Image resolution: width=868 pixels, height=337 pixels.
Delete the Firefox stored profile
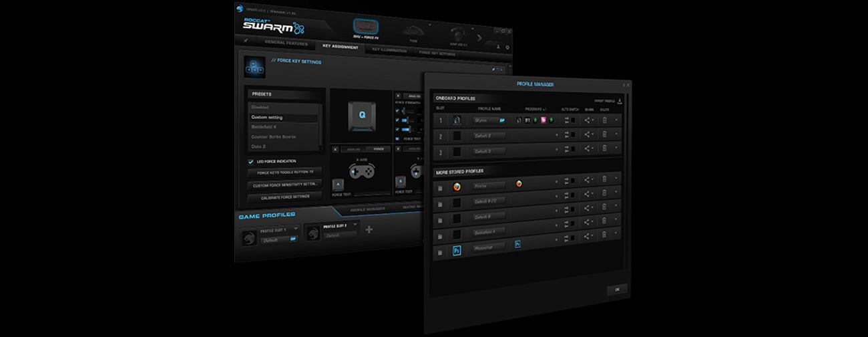(604, 181)
